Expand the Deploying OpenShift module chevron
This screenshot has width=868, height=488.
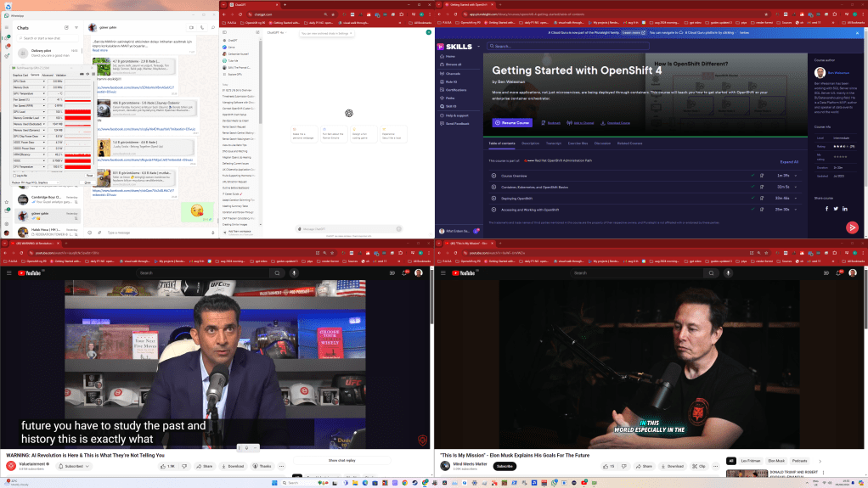[x=796, y=198]
